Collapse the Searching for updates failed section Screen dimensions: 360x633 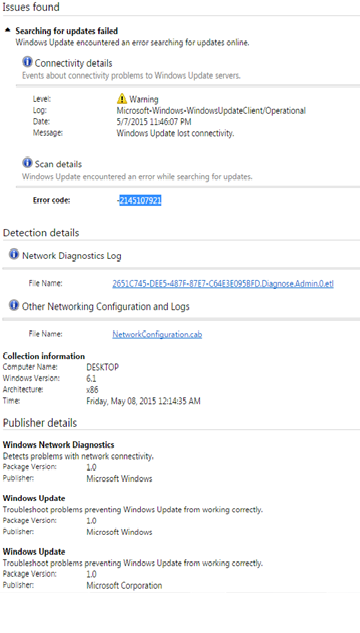tap(7, 30)
